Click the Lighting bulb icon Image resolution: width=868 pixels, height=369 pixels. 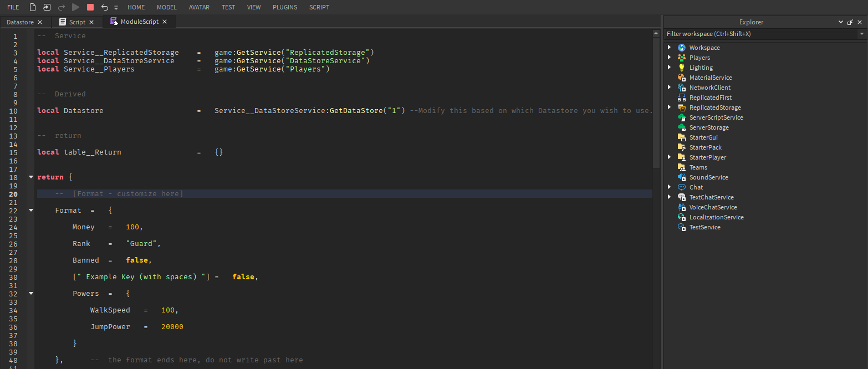point(682,68)
